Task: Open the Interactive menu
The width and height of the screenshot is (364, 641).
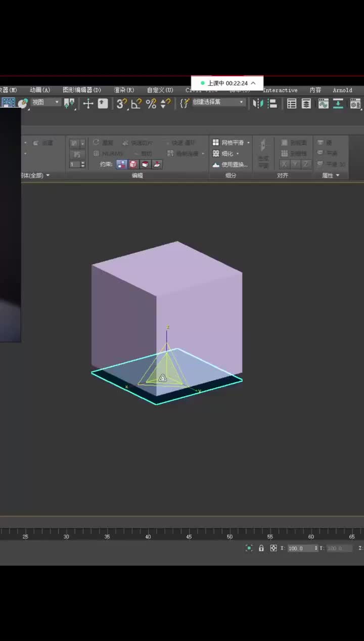Action: click(x=280, y=90)
